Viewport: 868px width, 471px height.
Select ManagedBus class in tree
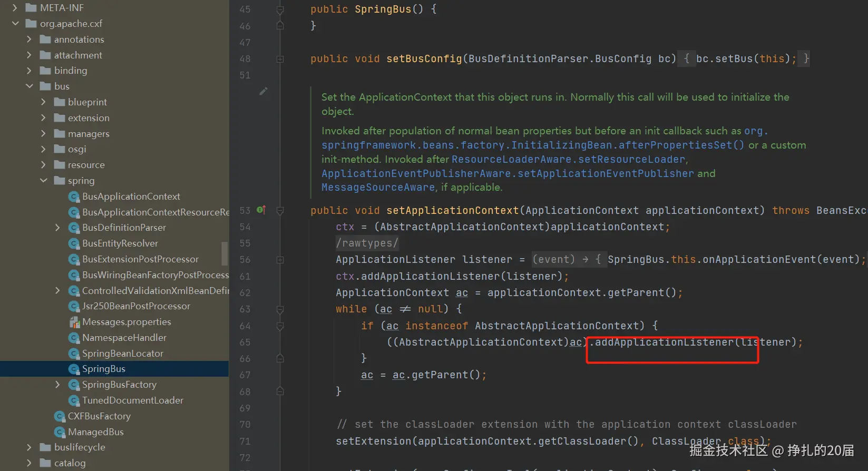(x=96, y=432)
